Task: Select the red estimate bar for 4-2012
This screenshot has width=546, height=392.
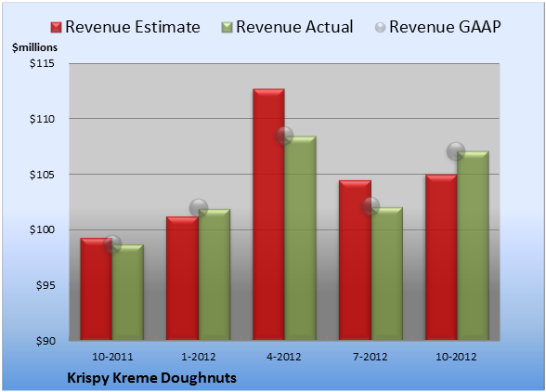Action: coord(268,214)
